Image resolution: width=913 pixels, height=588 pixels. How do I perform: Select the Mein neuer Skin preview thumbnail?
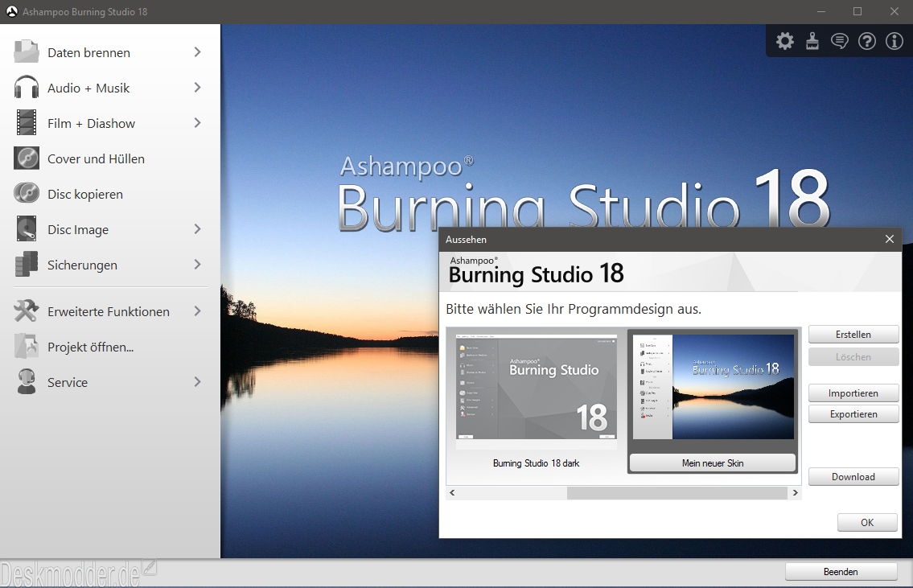pos(714,387)
